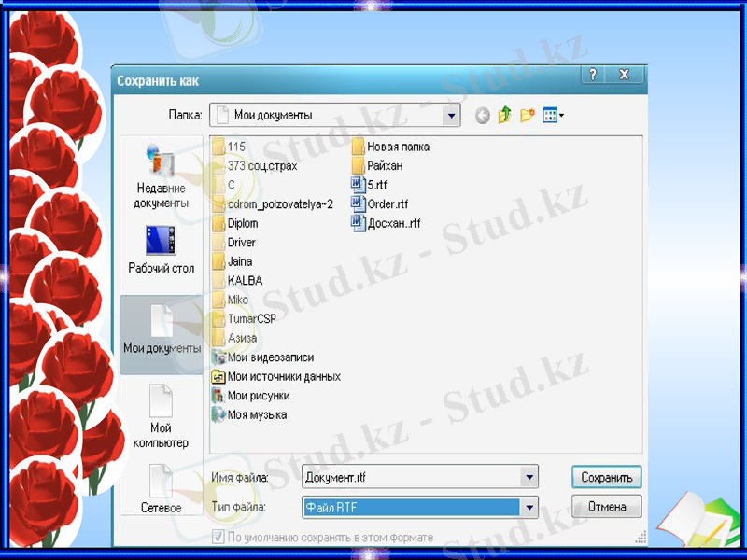Viewport: 747px width, 560px height.
Task: Select the Order.rtf file
Action: point(388,204)
